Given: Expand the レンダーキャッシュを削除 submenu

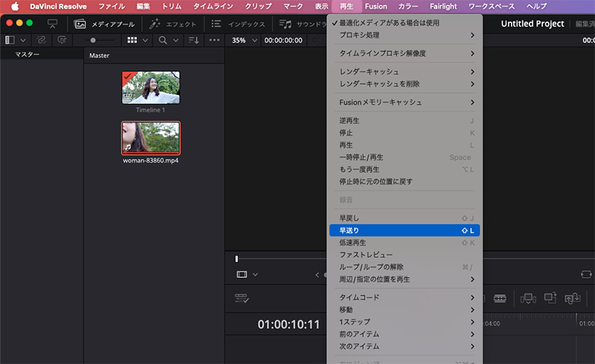Looking at the screenshot, I should tap(405, 84).
